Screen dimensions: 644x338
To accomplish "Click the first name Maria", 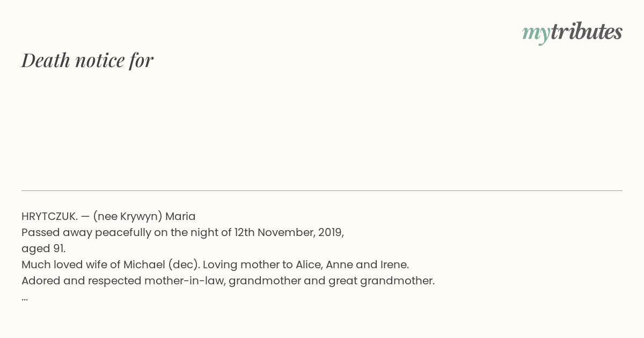I will pyautogui.click(x=180, y=216).
